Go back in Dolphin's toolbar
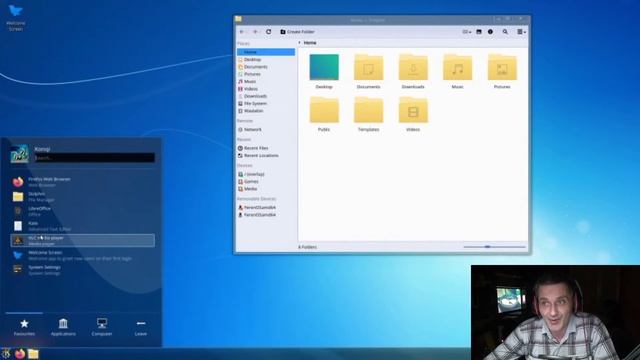The image size is (640, 360). pos(242,32)
